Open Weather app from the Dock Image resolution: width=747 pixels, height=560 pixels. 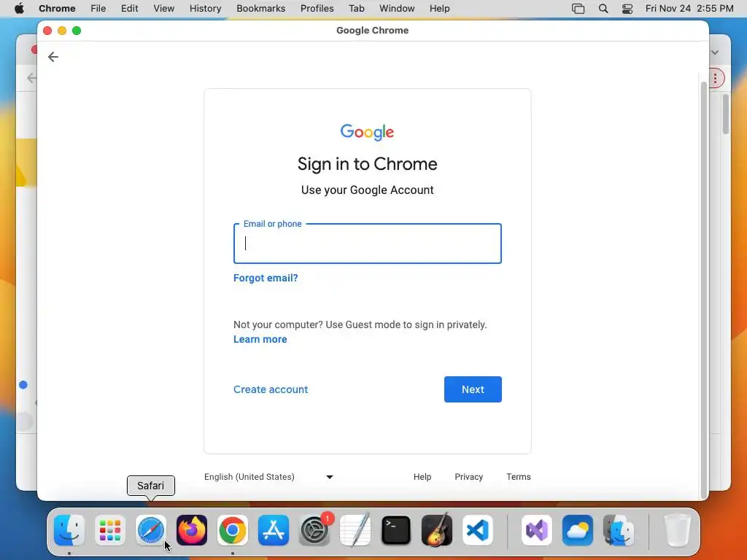click(578, 530)
